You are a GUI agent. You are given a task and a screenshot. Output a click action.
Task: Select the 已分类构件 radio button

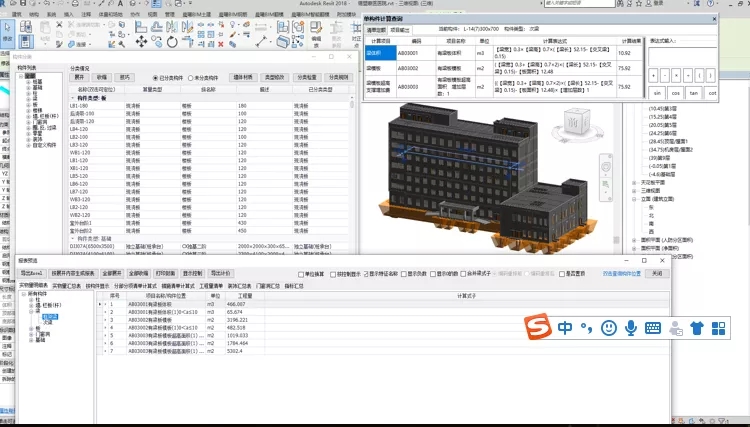pyautogui.click(x=155, y=78)
